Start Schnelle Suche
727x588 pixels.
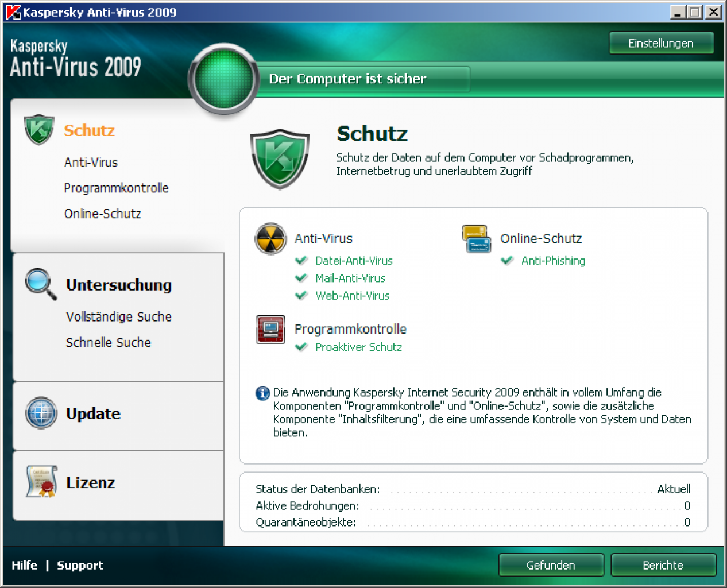(x=109, y=342)
